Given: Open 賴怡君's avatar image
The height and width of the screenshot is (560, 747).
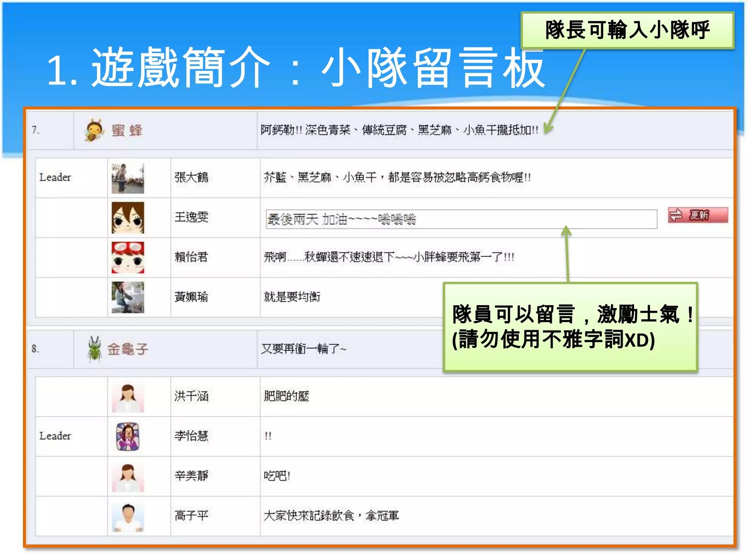Looking at the screenshot, I should pos(128,257).
